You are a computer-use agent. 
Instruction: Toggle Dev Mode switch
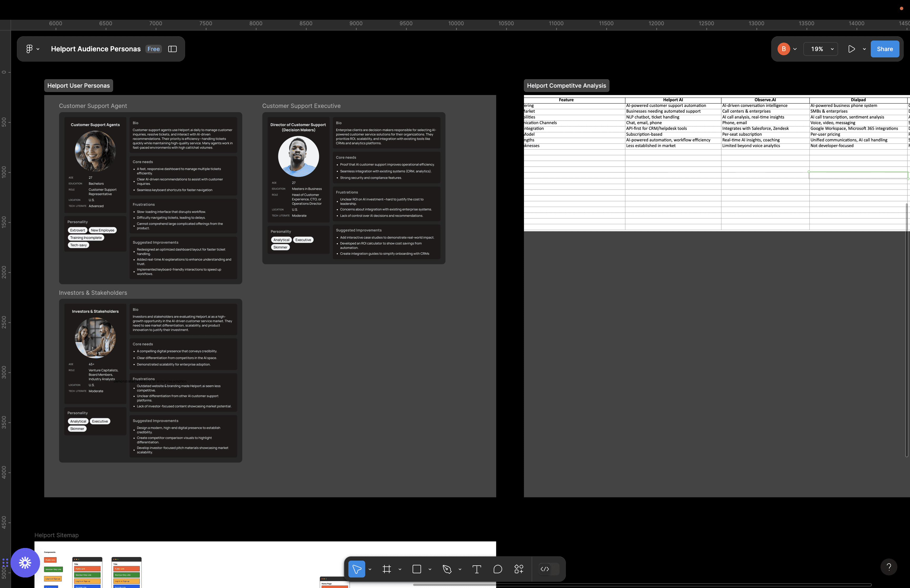pos(549,569)
